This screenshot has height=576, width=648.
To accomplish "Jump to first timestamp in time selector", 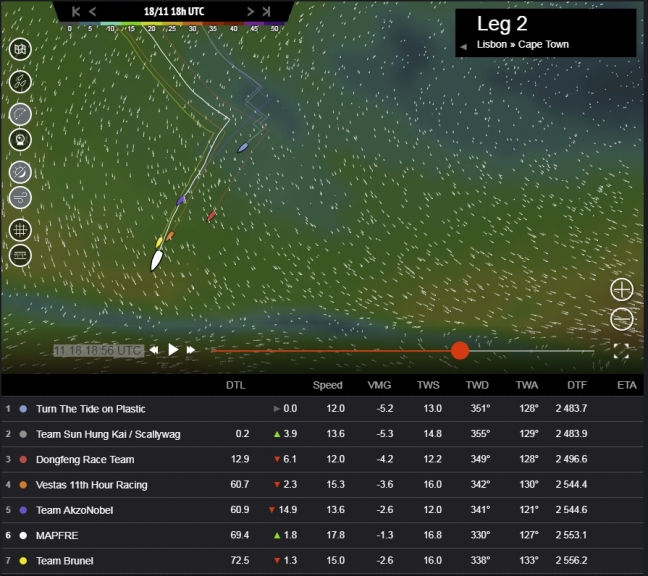I will [75, 12].
